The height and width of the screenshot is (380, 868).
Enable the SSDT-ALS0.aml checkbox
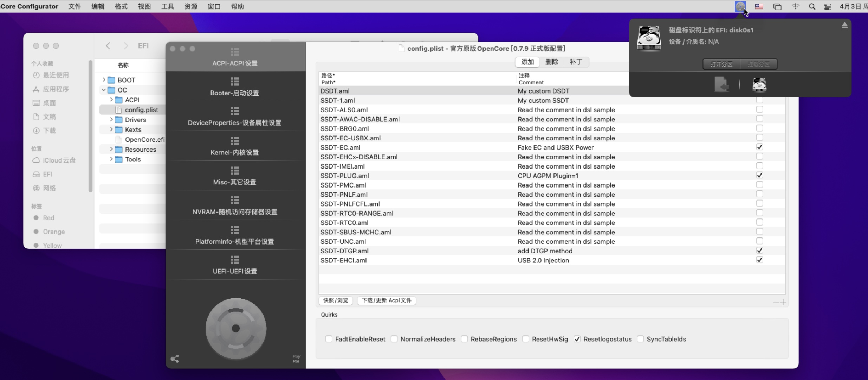coord(759,109)
